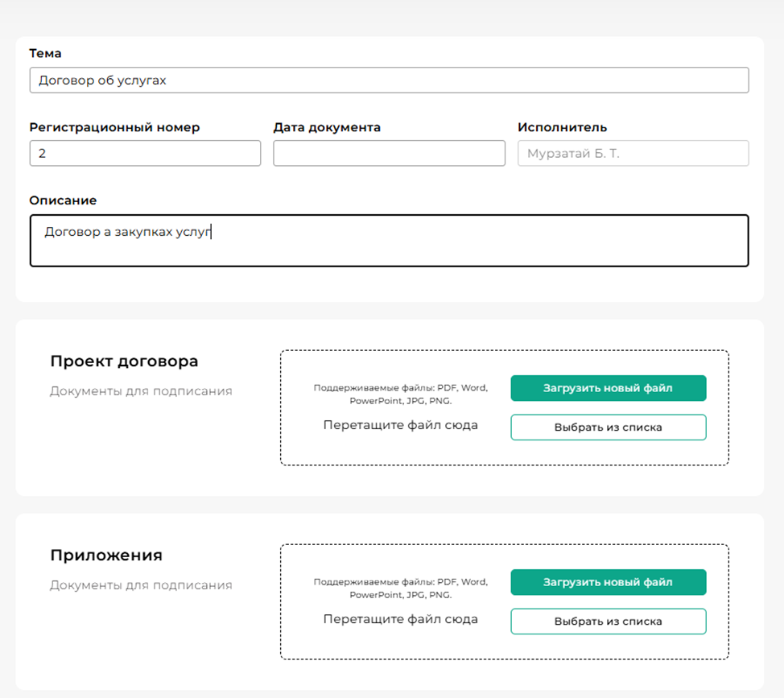Click the Тема input field
This screenshot has width=784, height=698.
389,81
